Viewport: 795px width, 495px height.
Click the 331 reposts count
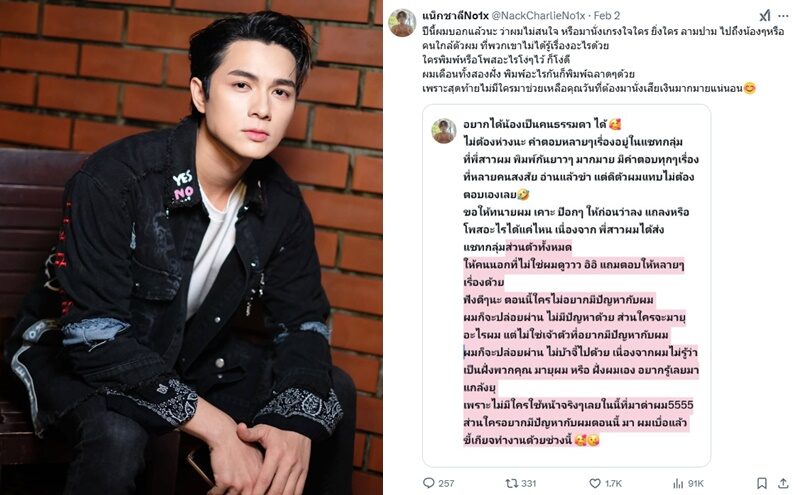pos(529,483)
